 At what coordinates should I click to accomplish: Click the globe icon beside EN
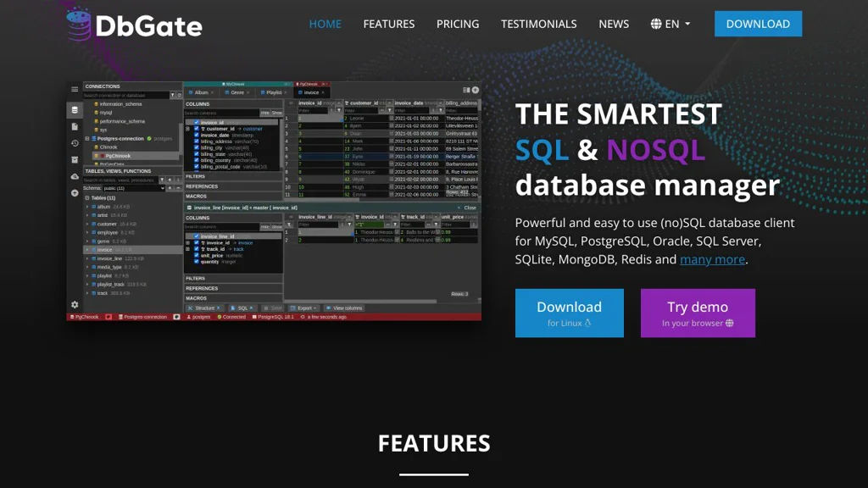pyautogui.click(x=656, y=24)
